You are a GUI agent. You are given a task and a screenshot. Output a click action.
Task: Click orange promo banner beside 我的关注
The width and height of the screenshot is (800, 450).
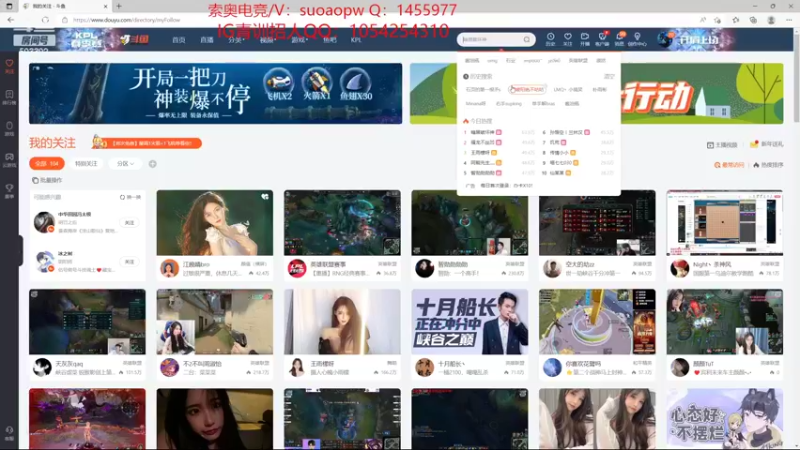147,143
